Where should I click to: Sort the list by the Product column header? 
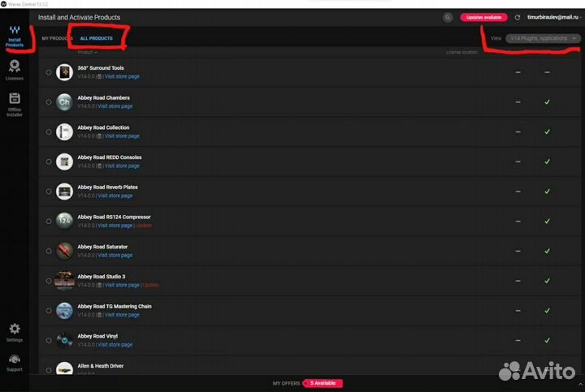87,52
